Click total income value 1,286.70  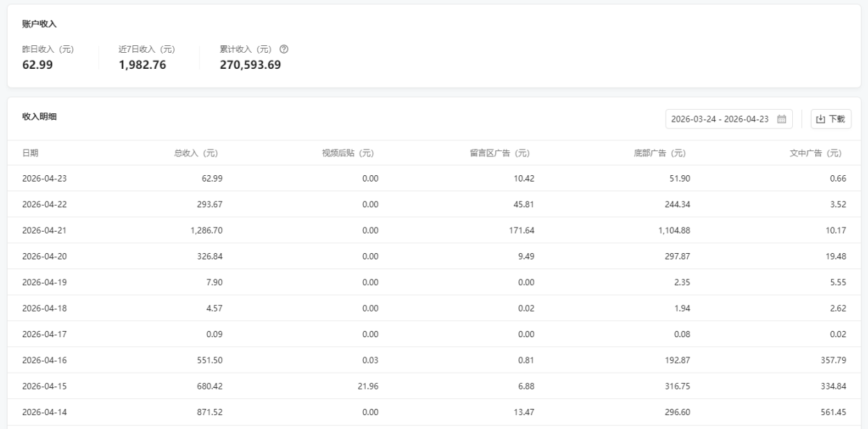tap(206, 230)
